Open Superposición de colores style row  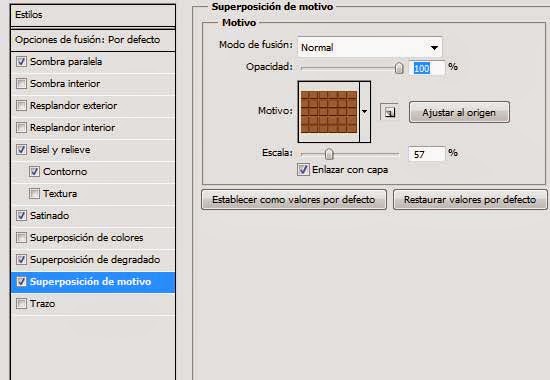coord(93,238)
